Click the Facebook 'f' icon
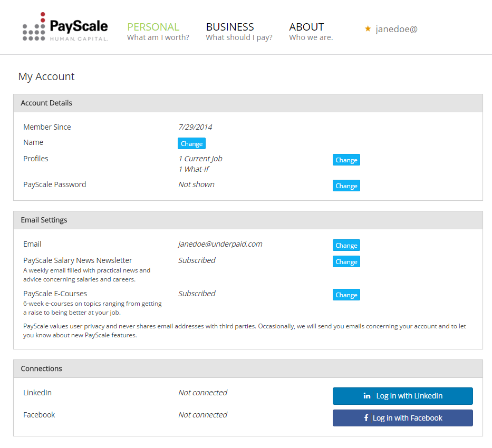Image resolution: width=492 pixels, height=448 pixels. (366, 418)
